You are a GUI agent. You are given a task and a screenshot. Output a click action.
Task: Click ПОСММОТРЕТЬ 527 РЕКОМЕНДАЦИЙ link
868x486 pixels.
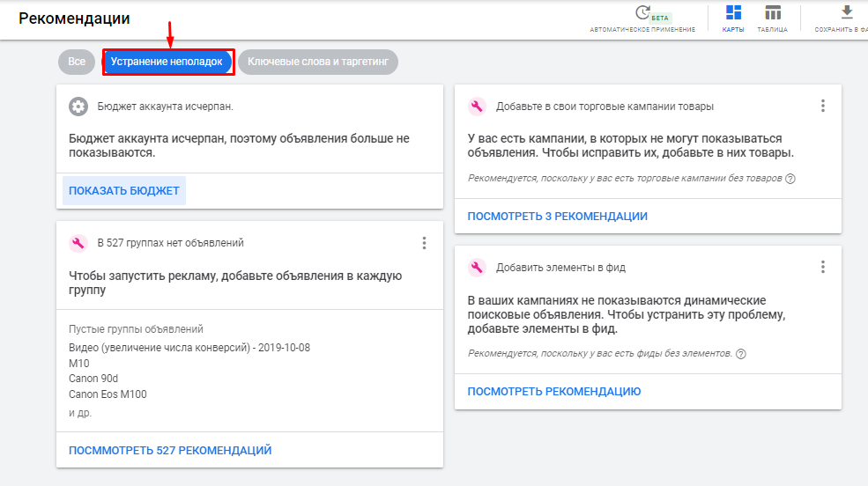[x=170, y=451]
